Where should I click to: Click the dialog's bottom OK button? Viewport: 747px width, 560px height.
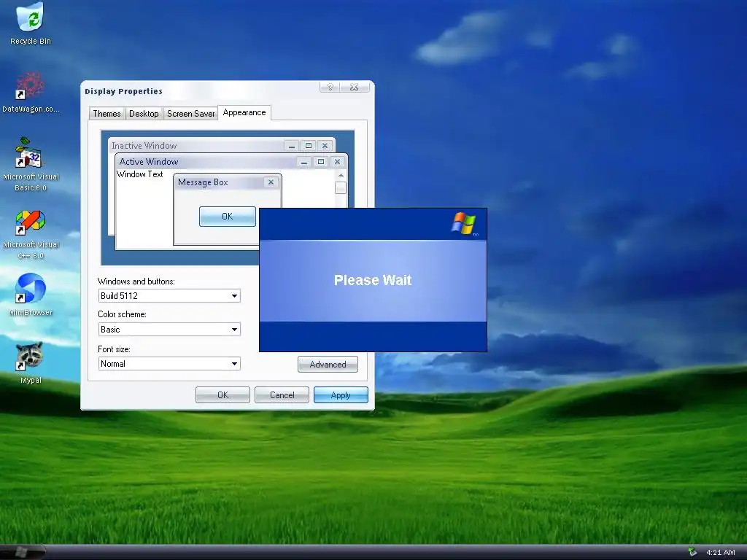(x=222, y=394)
